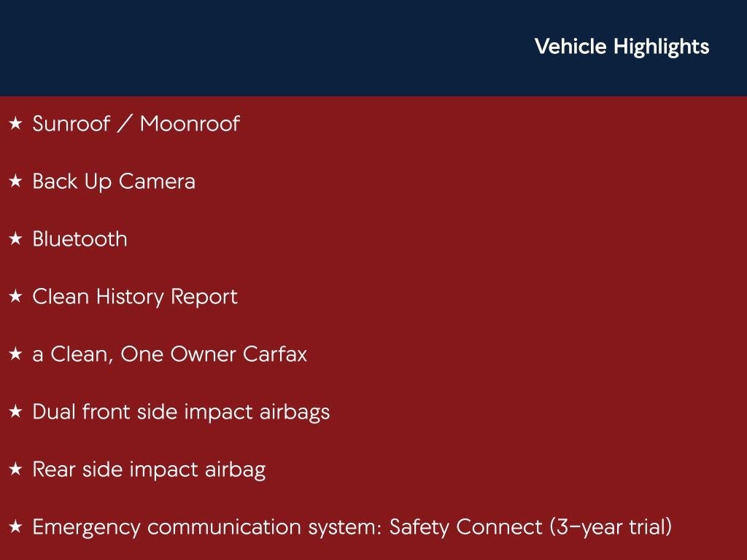Click the a Clean, One Owner Carfax text
The image size is (747, 560).
coord(169,354)
